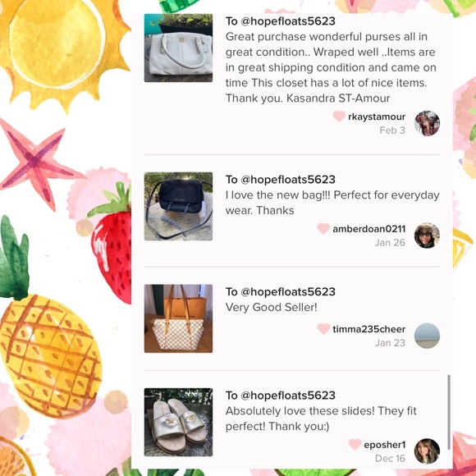Screen dimensions: 476x476
Task: Click the vertical scrollbar on reviews list
Action: [449, 412]
